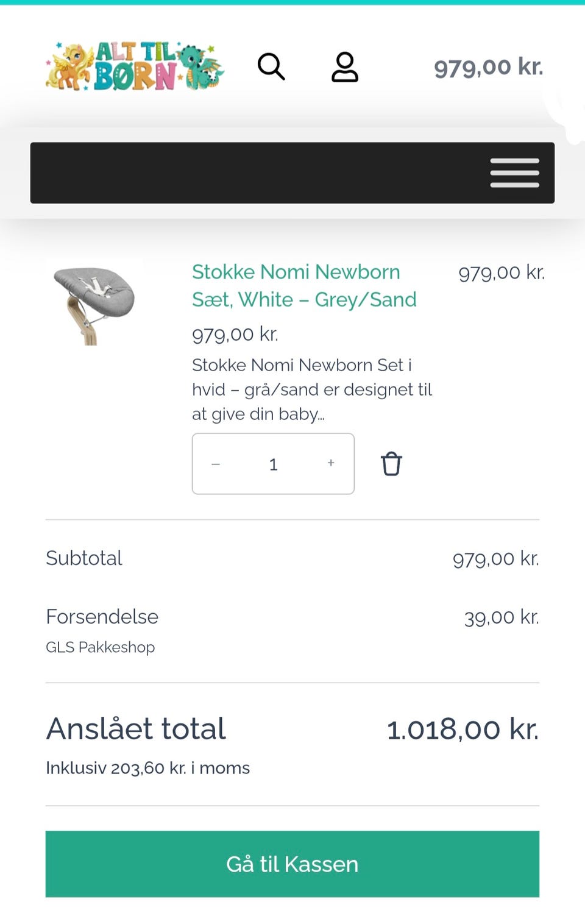Open the search magnifier icon
Viewport: 585px width, 924px height.
(x=271, y=66)
